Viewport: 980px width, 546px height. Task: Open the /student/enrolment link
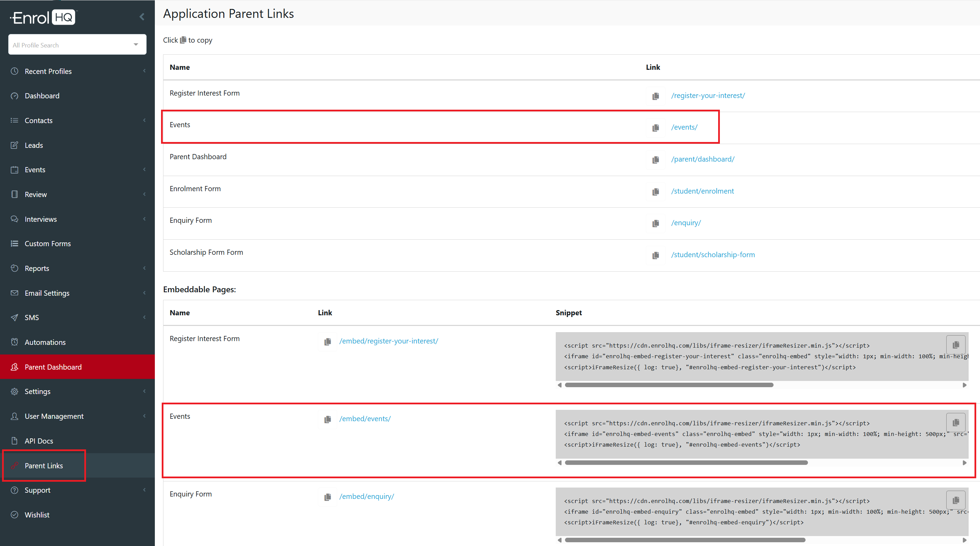coord(702,191)
